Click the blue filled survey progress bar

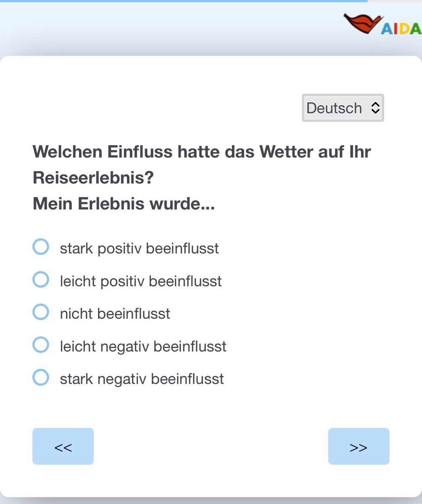click(183, 1)
